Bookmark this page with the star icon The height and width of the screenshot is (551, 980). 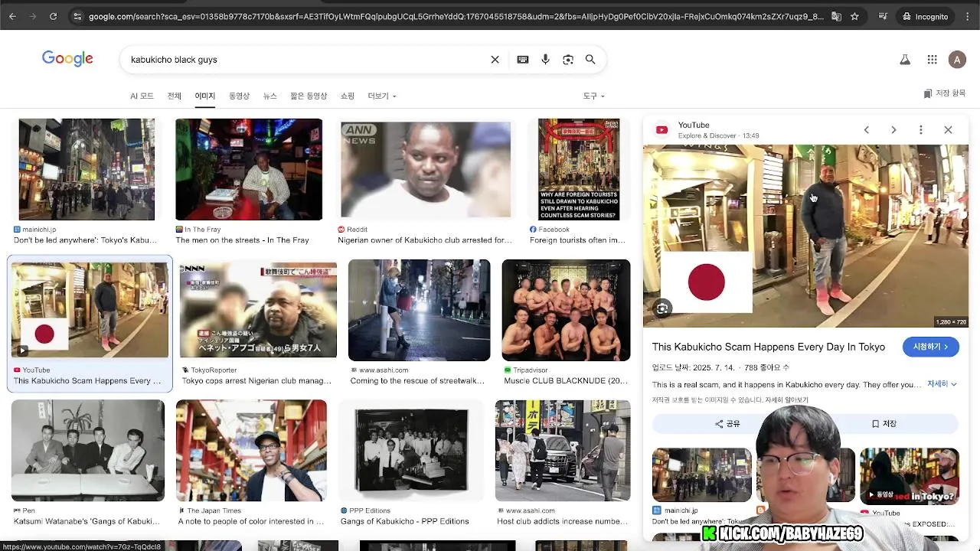(x=854, y=16)
